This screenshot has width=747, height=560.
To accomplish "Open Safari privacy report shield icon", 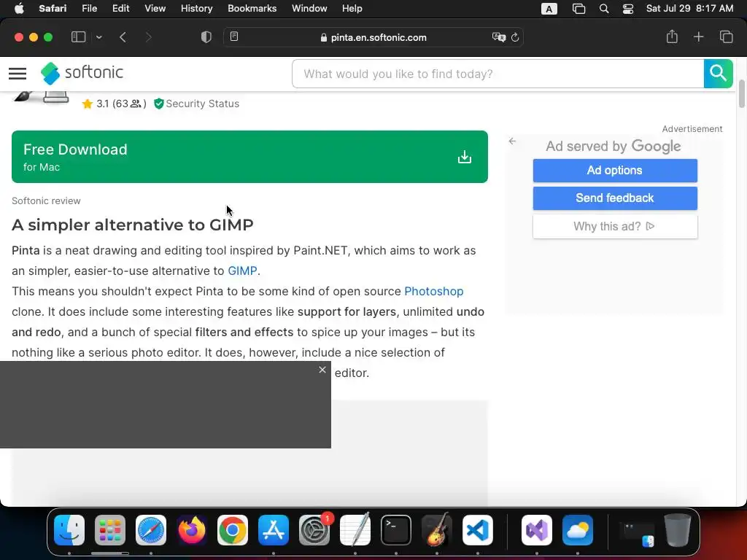I will (x=206, y=37).
